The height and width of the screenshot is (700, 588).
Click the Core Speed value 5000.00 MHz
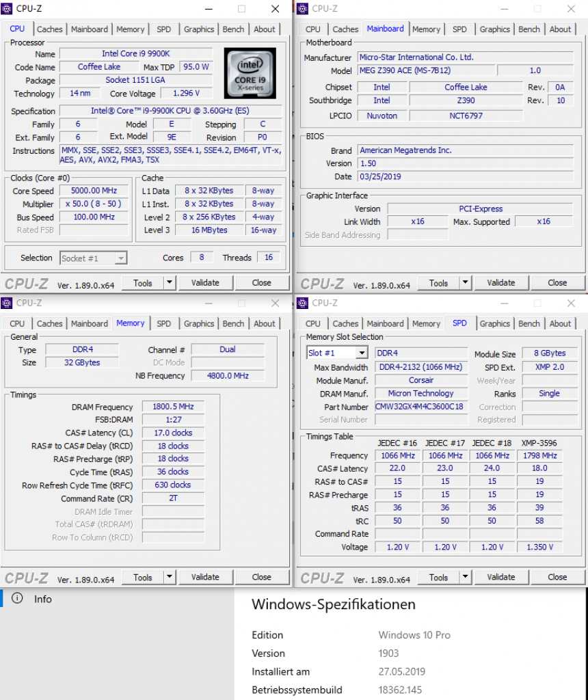pos(94,191)
